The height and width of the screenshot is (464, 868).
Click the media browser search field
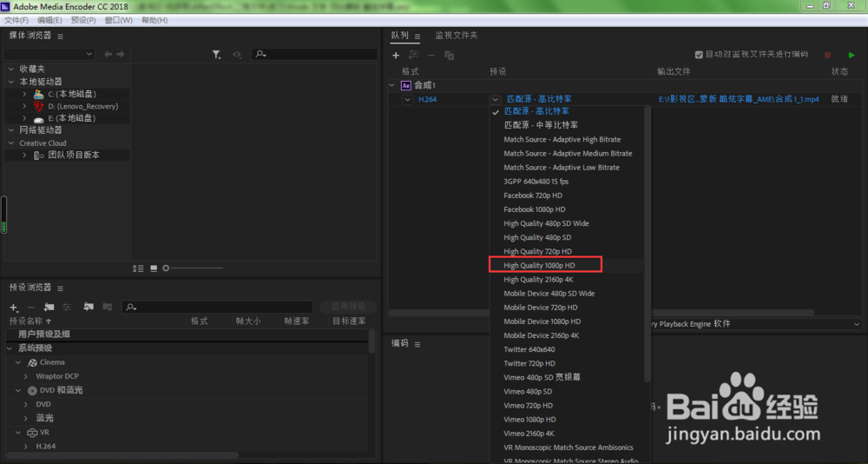(x=314, y=55)
